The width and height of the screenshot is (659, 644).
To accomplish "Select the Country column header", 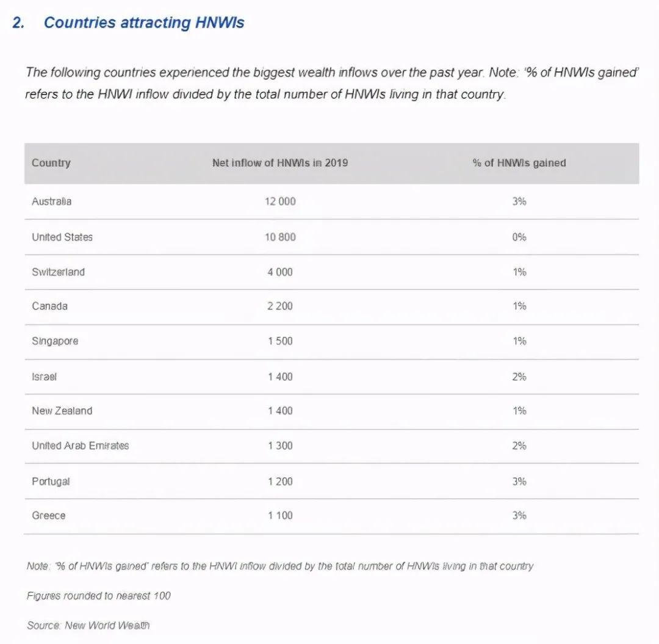I will 51,163.
